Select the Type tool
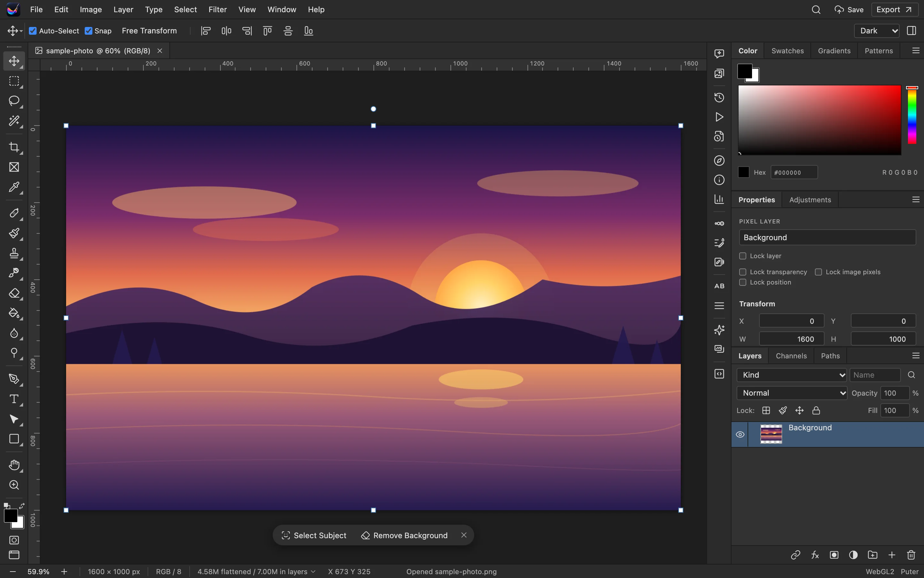The image size is (924, 578). click(14, 399)
